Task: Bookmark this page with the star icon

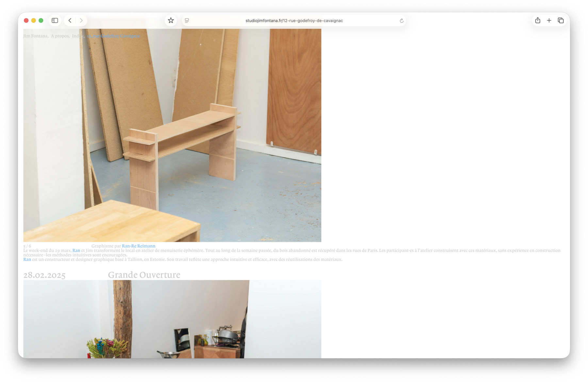Action: (171, 21)
